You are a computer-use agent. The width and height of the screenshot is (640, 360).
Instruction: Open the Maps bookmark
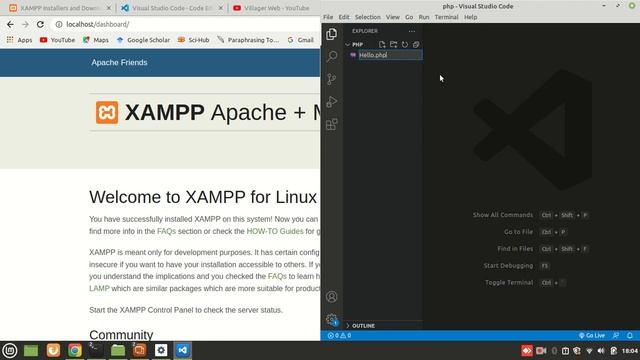[x=96, y=40]
